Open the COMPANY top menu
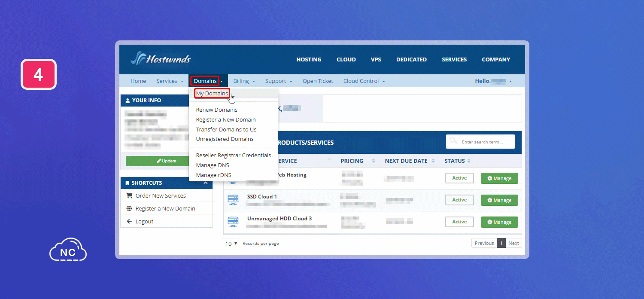 click(x=496, y=60)
